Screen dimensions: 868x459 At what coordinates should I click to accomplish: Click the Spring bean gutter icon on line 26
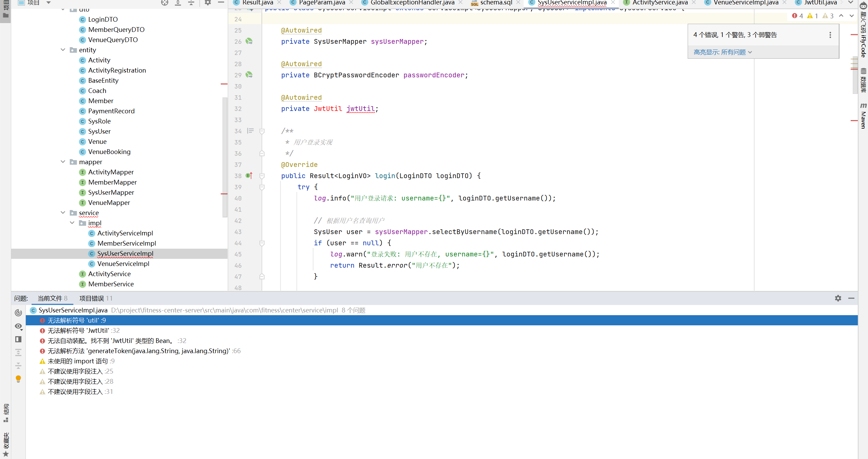pos(249,41)
